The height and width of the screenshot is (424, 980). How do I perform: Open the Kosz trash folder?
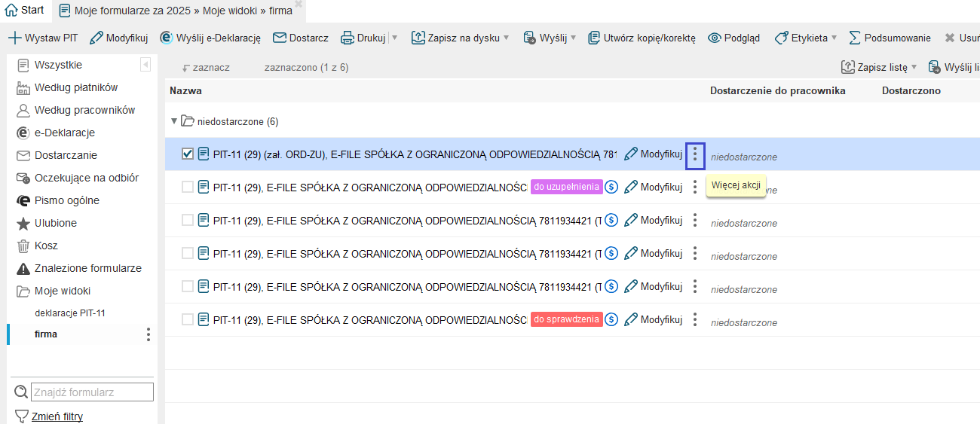(x=45, y=246)
